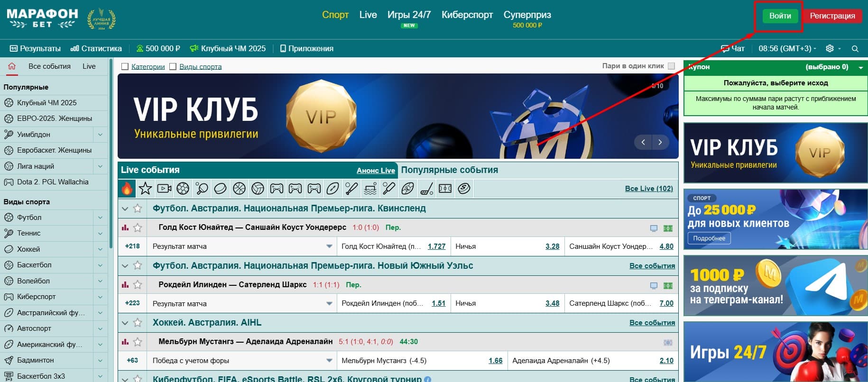
Task: Select the basketball icon in live filter bar
Action: [x=239, y=189]
